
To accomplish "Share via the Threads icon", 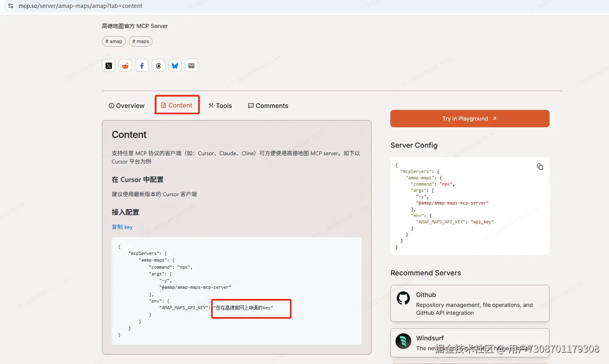I will pyautogui.click(x=158, y=66).
